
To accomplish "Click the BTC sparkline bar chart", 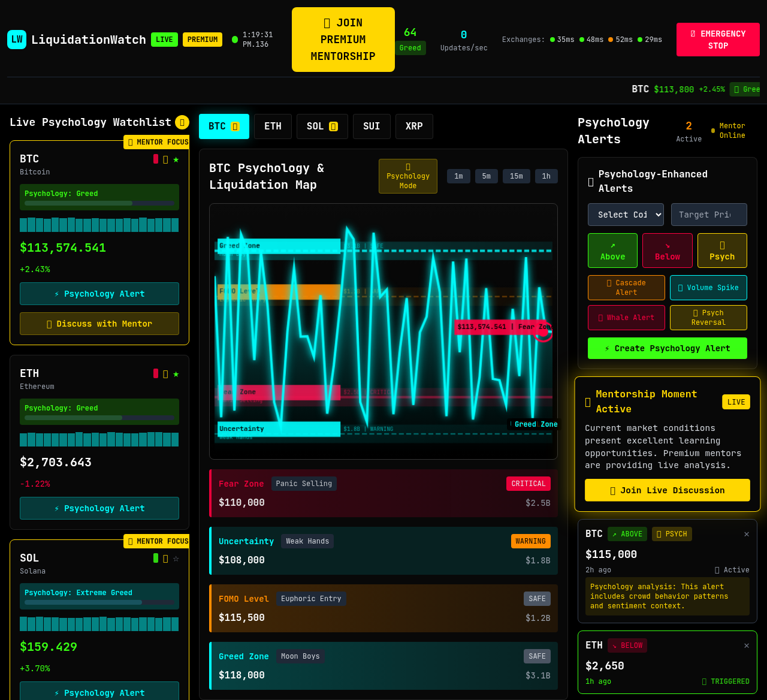I will click(x=99, y=225).
